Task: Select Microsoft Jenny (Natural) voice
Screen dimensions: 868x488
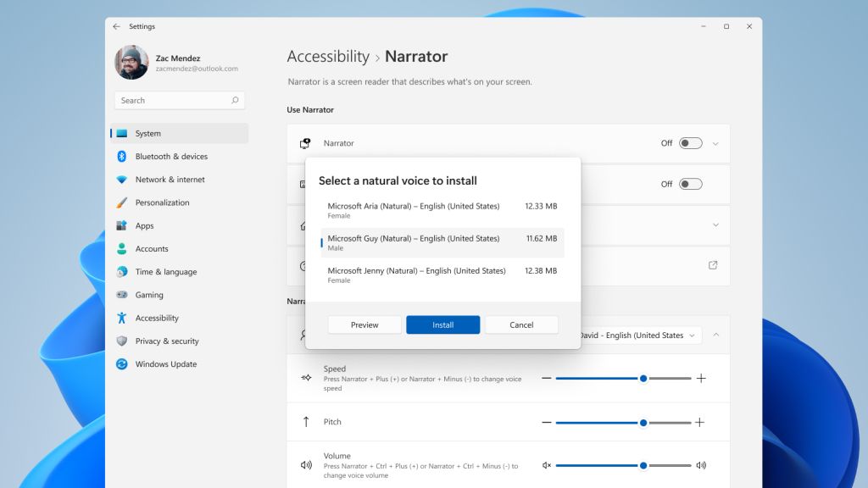Action: (x=442, y=275)
